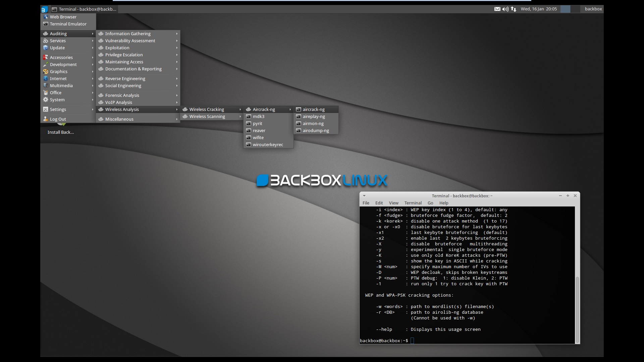Viewport: 644px width, 362px height.
Task: Open the Edit menu in the Terminal
Action: pyautogui.click(x=379, y=203)
